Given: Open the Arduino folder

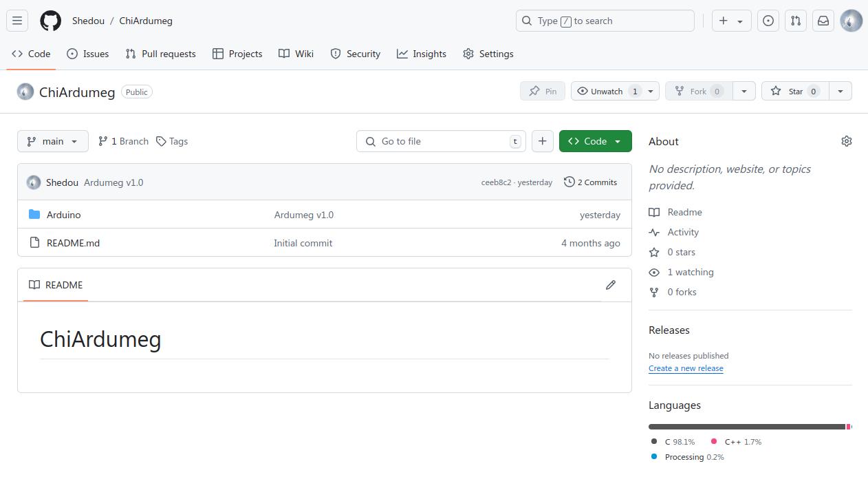Looking at the screenshot, I should pos(63,215).
